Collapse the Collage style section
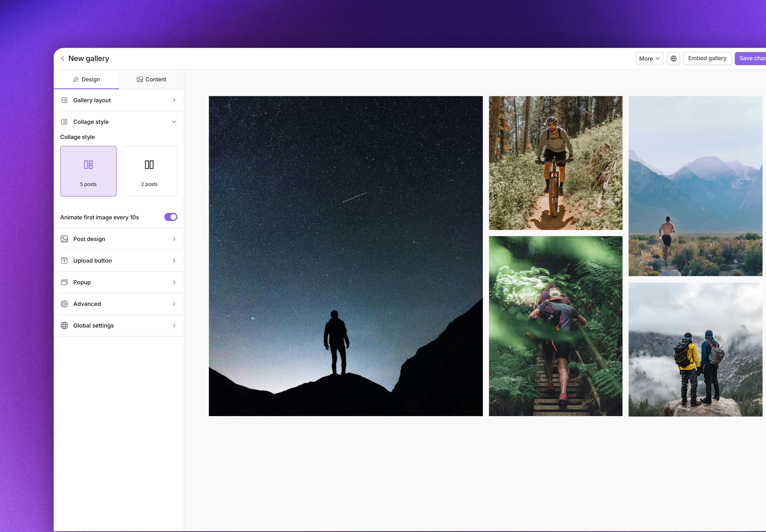 click(174, 122)
